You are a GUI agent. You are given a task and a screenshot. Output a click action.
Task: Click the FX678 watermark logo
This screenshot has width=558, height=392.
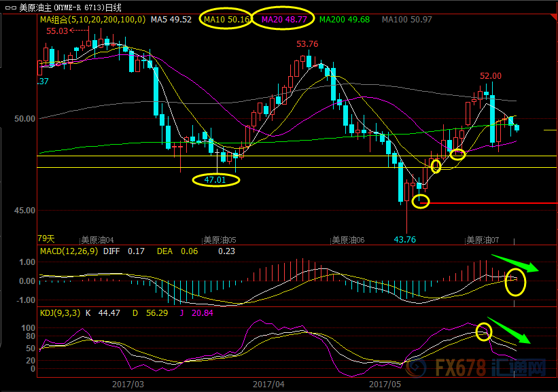click(x=476, y=369)
